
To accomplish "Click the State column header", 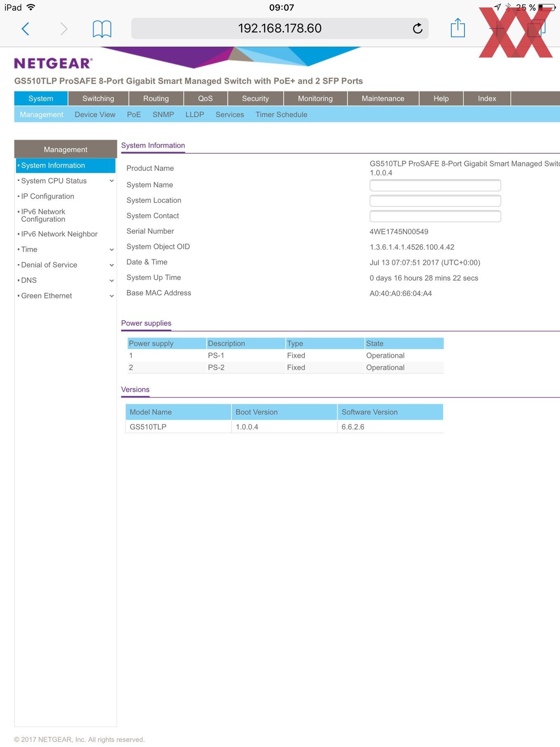I will click(x=404, y=343).
